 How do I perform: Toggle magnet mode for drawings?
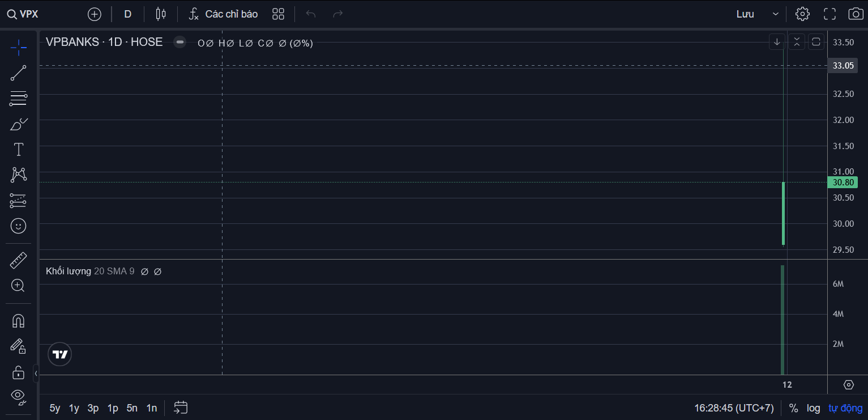(18, 321)
